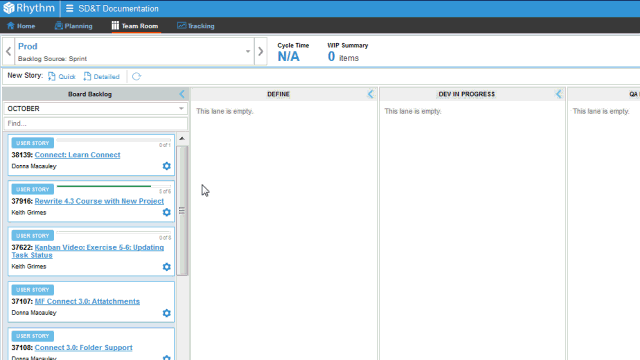Collapse the DEV IN PROGRESS lane
Viewport: 640px width, 360px height.
pyautogui.click(x=559, y=94)
